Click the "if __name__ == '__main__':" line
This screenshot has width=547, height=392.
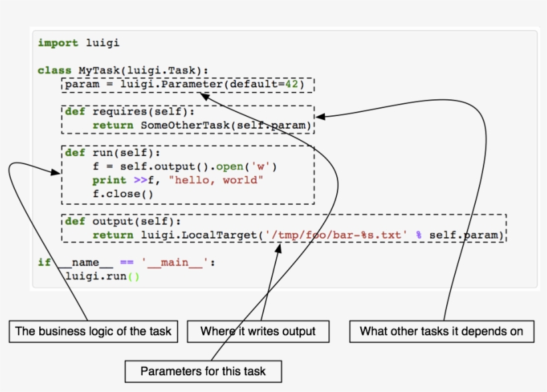point(126,262)
